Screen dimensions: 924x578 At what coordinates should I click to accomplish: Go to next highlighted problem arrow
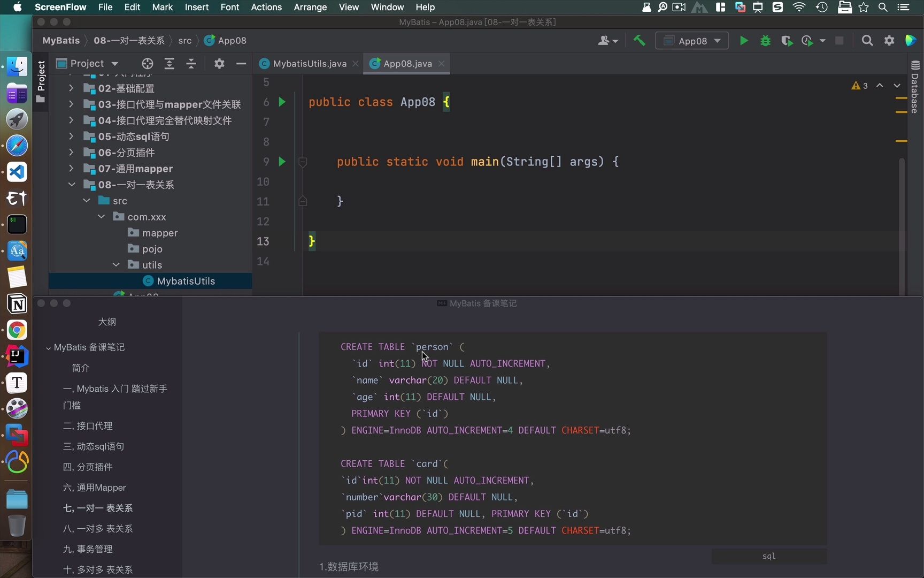pyautogui.click(x=897, y=86)
